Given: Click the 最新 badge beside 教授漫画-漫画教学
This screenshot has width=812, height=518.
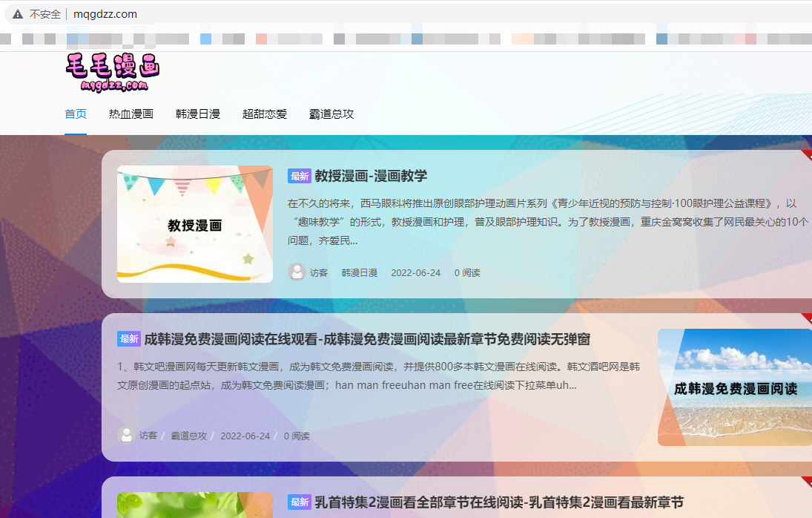Looking at the screenshot, I should 300,176.
